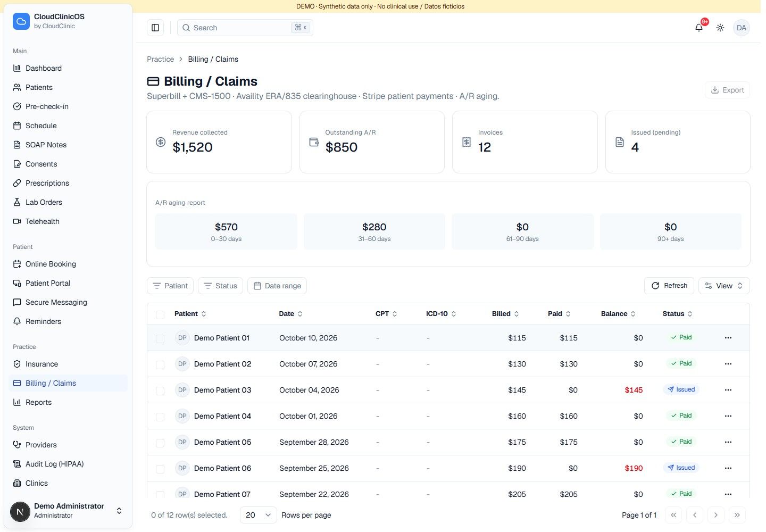Open row actions for Demo Patient 03
This screenshot has width=766, height=532.
(728, 390)
